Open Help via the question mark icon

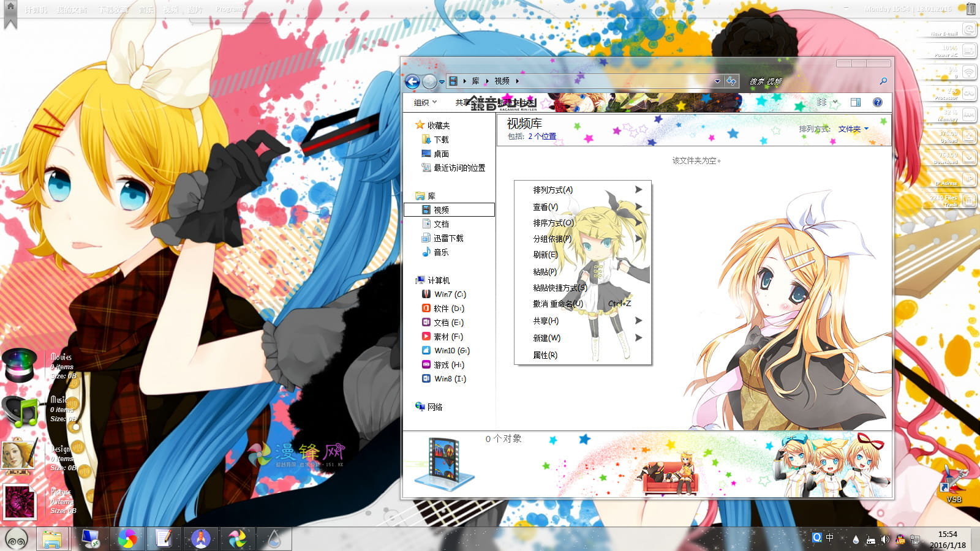(878, 102)
